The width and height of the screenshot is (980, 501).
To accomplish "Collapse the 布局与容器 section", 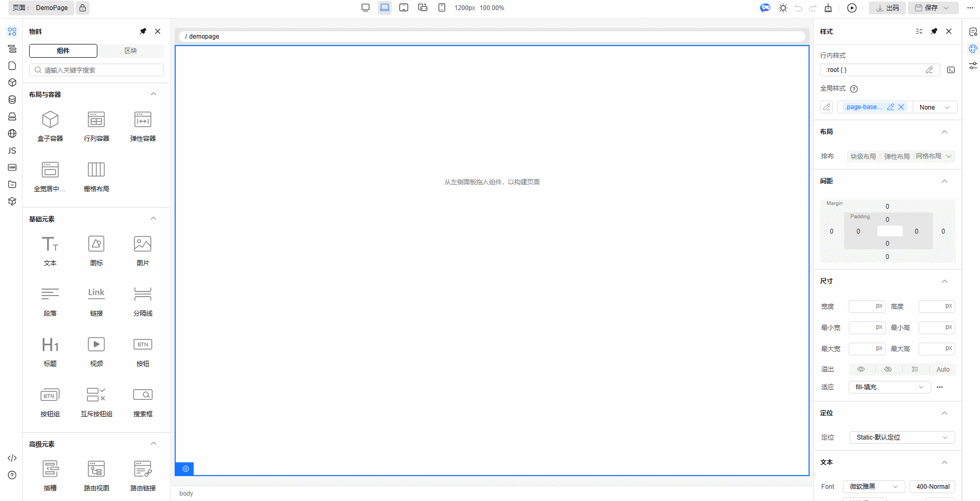I will pyautogui.click(x=153, y=94).
